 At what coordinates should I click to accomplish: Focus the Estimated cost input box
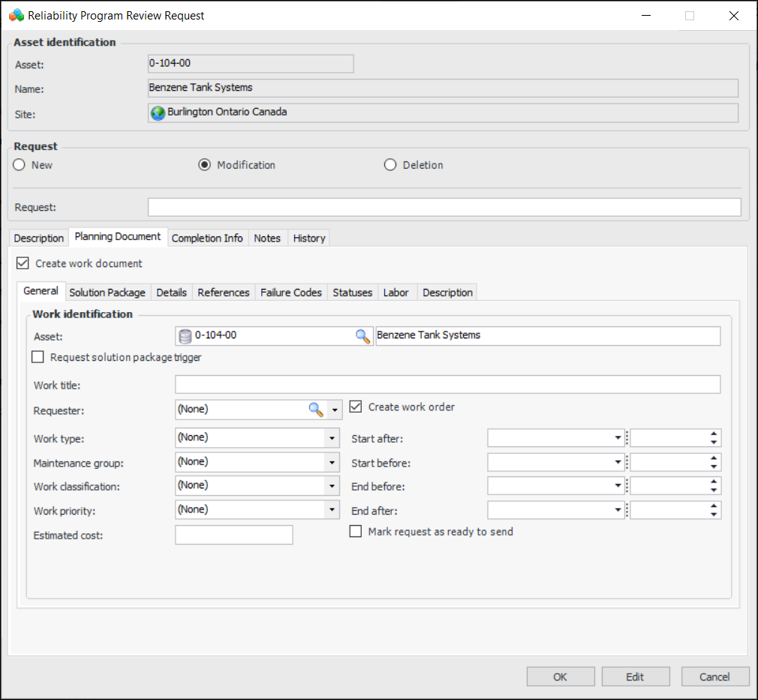[233, 535]
